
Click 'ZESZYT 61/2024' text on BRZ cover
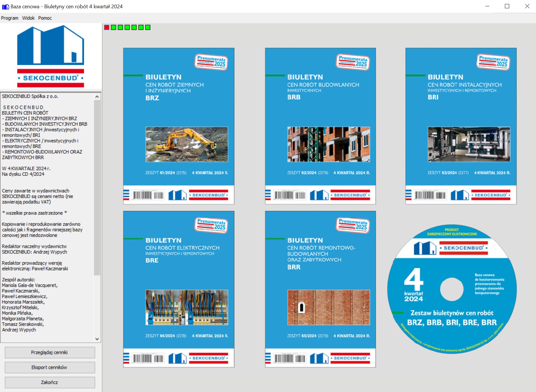coord(160,173)
